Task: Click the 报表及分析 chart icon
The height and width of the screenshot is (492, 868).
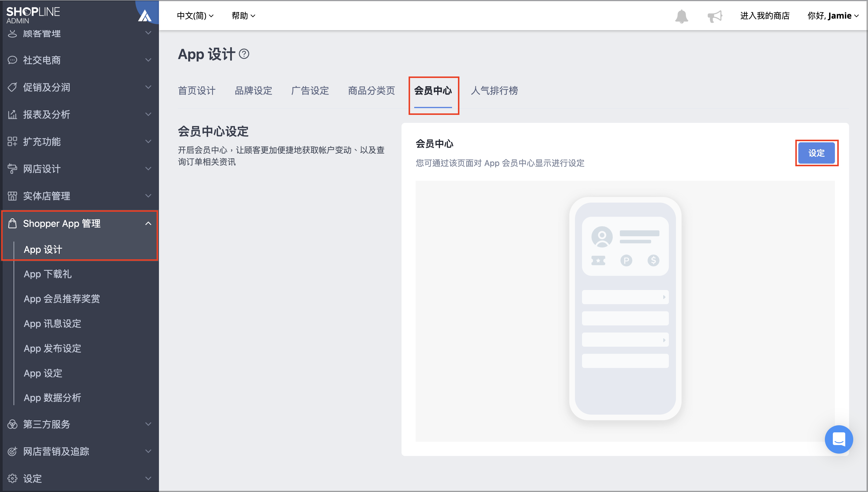Action: 12,114
